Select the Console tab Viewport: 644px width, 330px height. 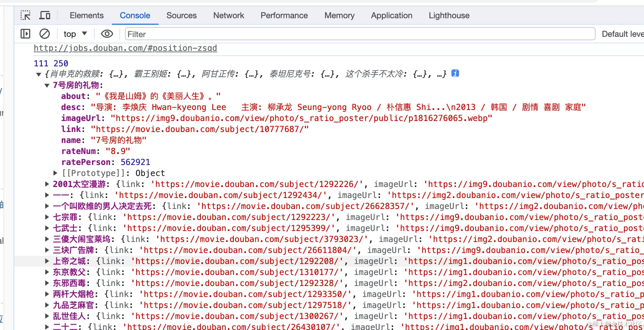[135, 15]
